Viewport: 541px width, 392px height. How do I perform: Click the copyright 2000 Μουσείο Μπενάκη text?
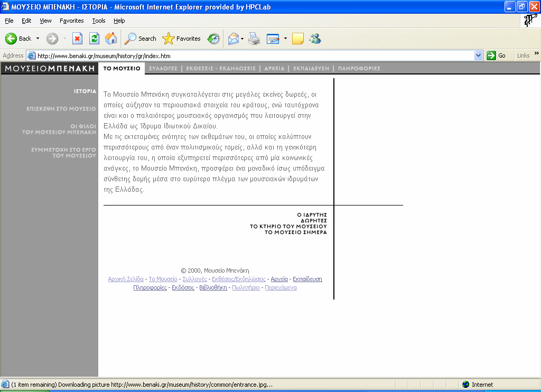point(215,270)
